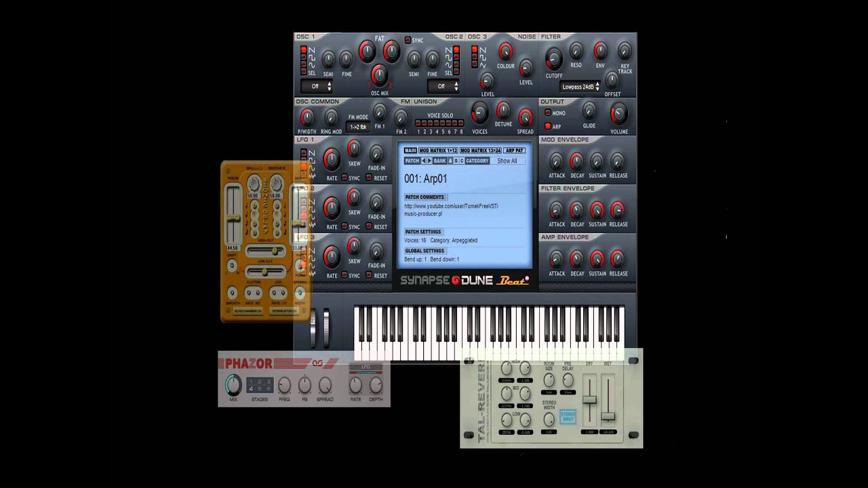The width and height of the screenshot is (868, 488).
Task: Open the 'Show All' category dropdown
Action: pos(508,161)
